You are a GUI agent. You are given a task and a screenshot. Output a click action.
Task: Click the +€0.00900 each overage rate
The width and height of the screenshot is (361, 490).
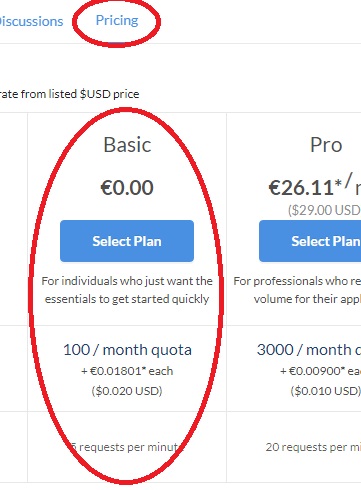coord(320,371)
